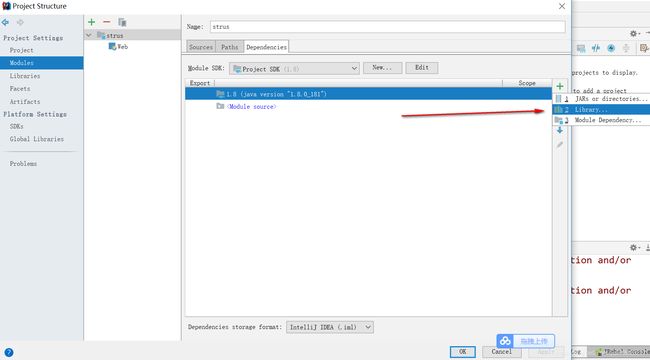Click the Cancel button

[502, 352]
